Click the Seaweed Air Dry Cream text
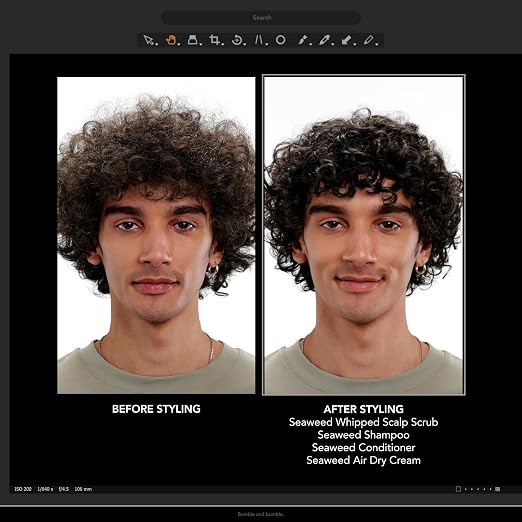522x522 pixels. pyautogui.click(x=363, y=460)
